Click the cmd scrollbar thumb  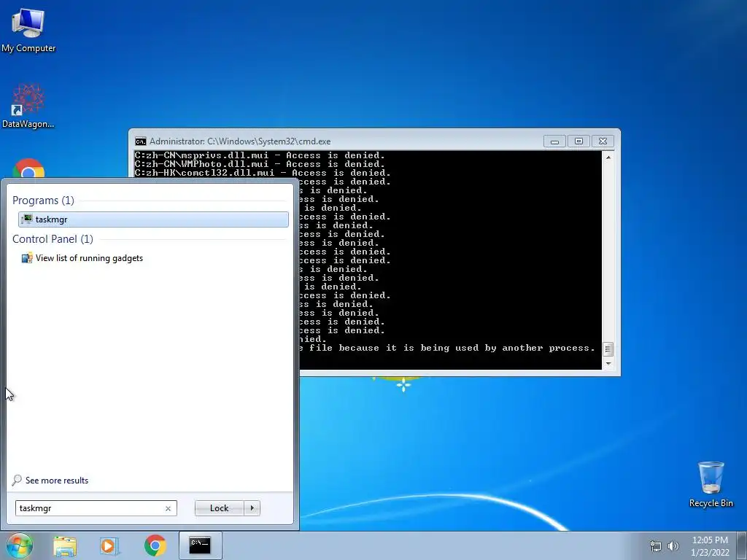click(x=608, y=349)
